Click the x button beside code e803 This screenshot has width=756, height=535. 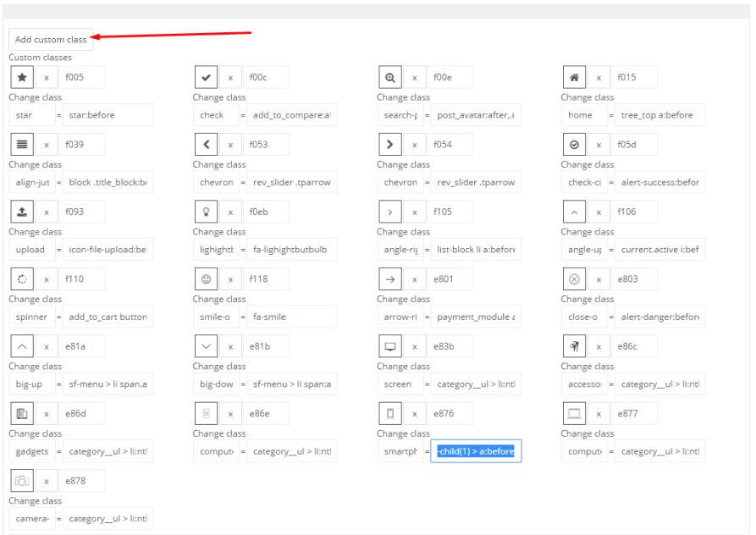click(599, 279)
